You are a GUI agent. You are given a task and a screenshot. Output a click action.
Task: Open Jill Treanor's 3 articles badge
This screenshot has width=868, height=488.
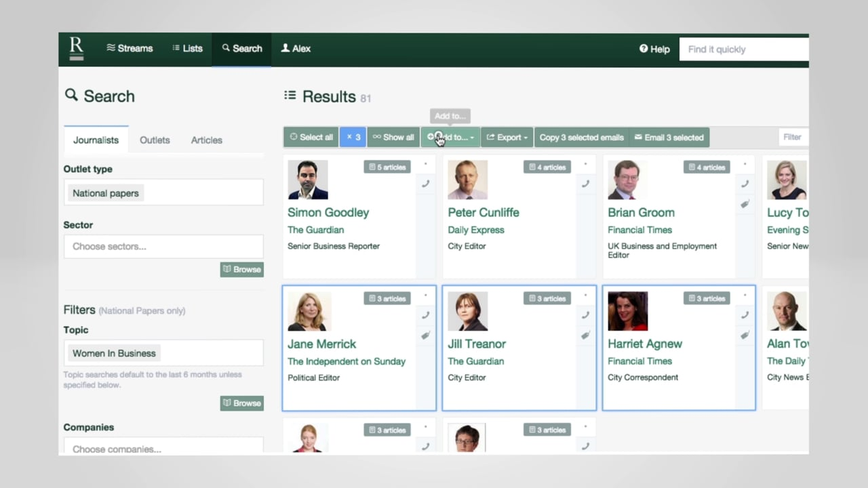(x=547, y=298)
